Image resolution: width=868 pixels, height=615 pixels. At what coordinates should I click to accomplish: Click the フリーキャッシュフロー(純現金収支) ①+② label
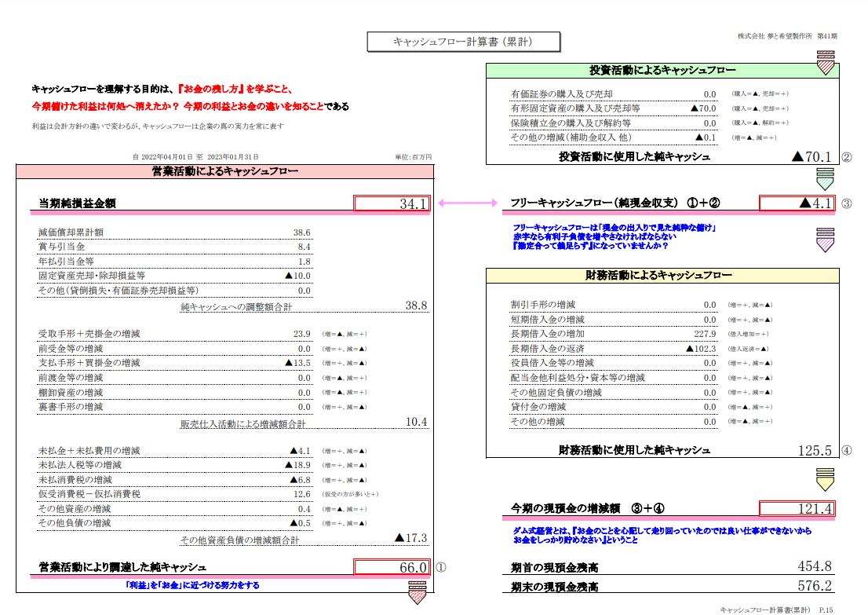point(615,203)
